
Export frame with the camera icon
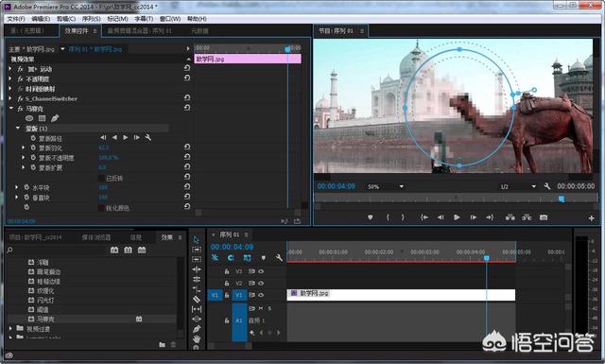point(544,217)
